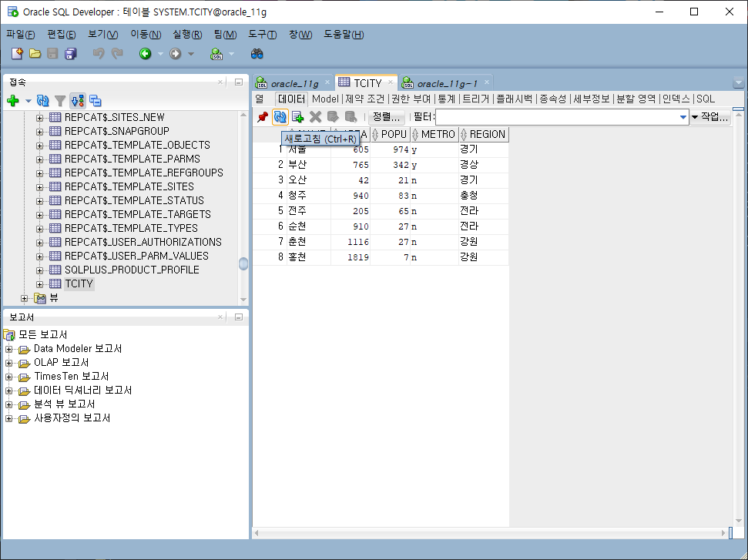Click the 정렬... sort button
Image resolution: width=748 pixels, height=560 pixels.
click(x=387, y=117)
